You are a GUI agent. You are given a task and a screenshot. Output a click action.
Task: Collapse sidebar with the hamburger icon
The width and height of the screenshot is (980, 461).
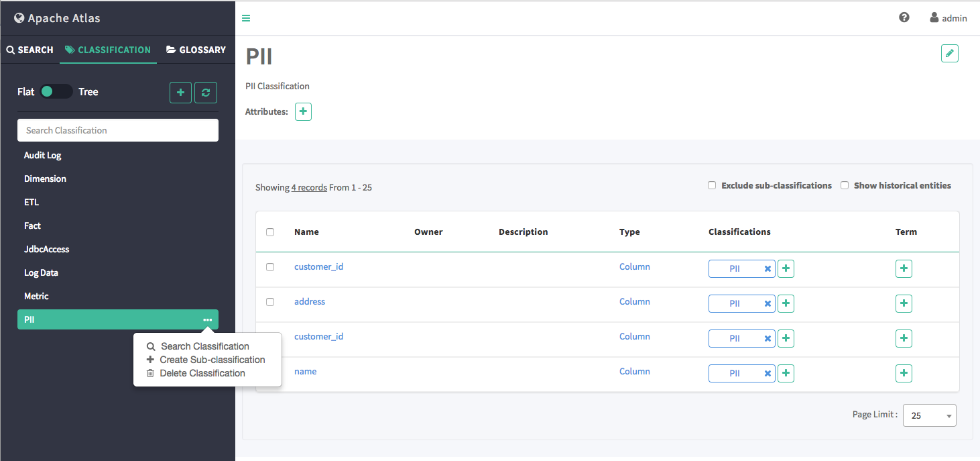(x=246, y=18)
